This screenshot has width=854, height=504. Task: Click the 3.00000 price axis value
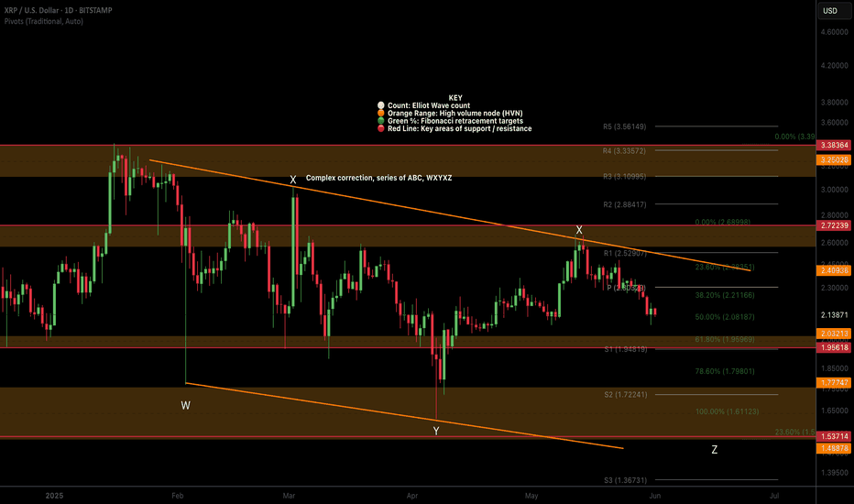835,190
